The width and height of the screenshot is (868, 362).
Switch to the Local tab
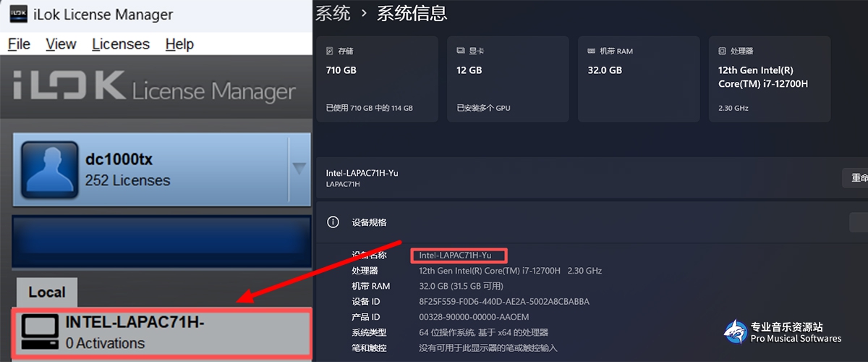[46, 292]
